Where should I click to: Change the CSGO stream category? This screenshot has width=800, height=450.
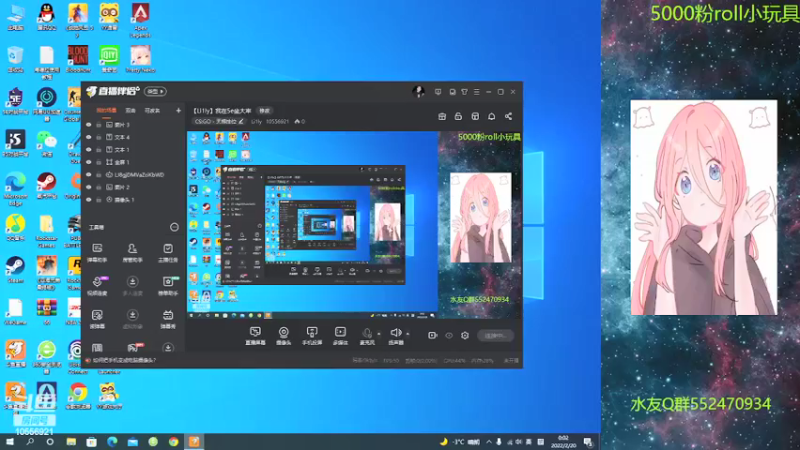tap(219, 121)
